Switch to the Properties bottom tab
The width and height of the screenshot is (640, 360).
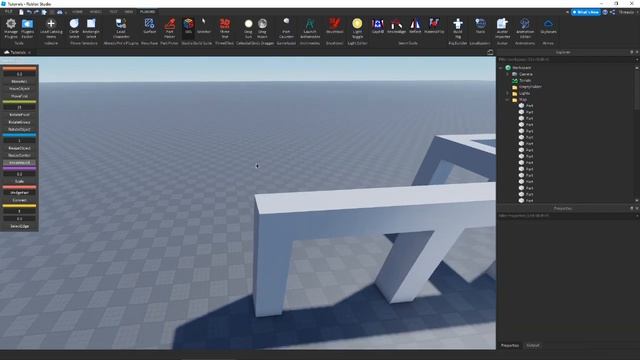[x=510, y=345]
